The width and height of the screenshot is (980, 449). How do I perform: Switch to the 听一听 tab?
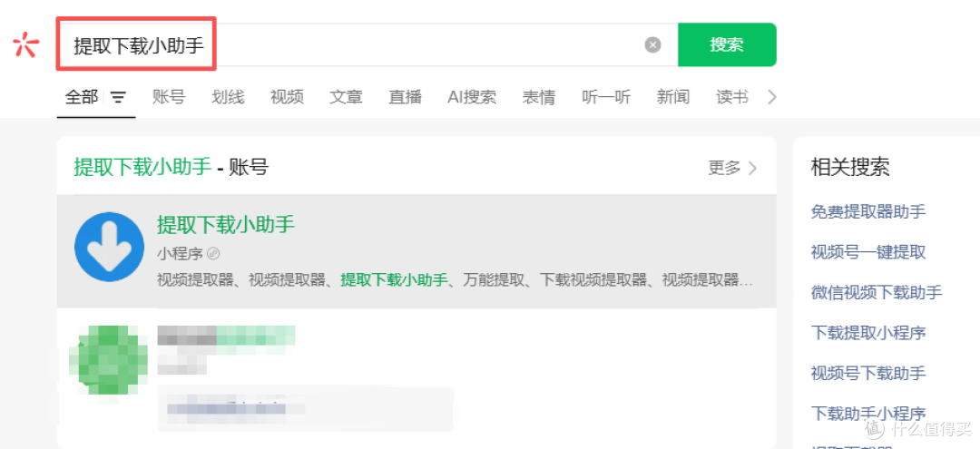606,97
